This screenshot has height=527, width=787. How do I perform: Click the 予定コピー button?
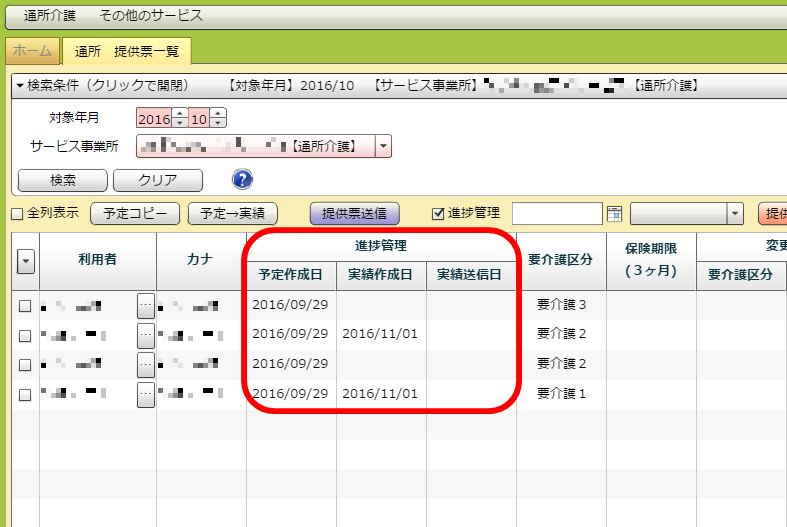pyautogui.click(x=135, y=213)
